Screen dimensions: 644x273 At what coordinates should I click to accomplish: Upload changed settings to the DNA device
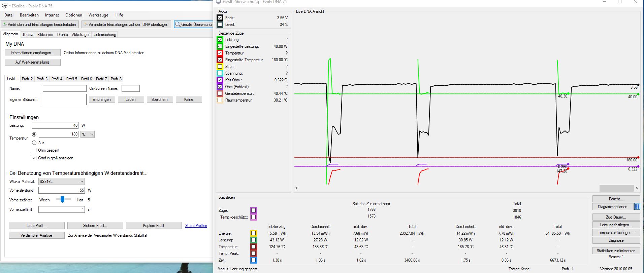click(126, 25)
